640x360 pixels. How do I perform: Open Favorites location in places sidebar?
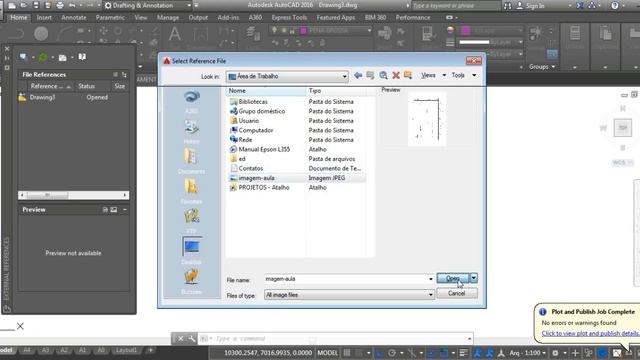point(191,192)
